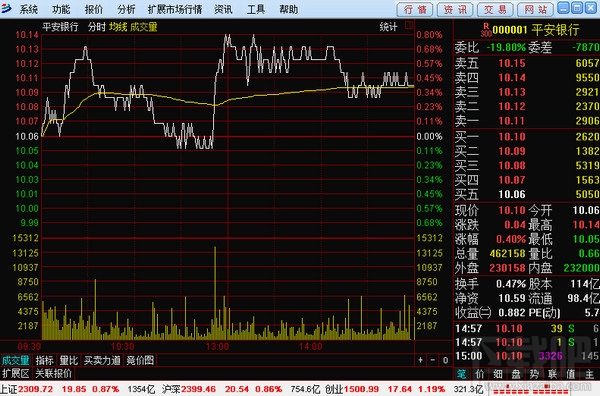Click the 换手 value 0.47%

click(511, 284)
